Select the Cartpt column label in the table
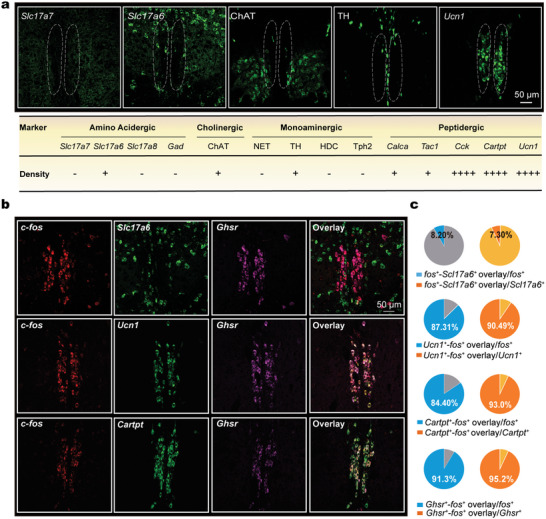Image resolution: width=546 pixels, height=519 pixels. [494, 147]
